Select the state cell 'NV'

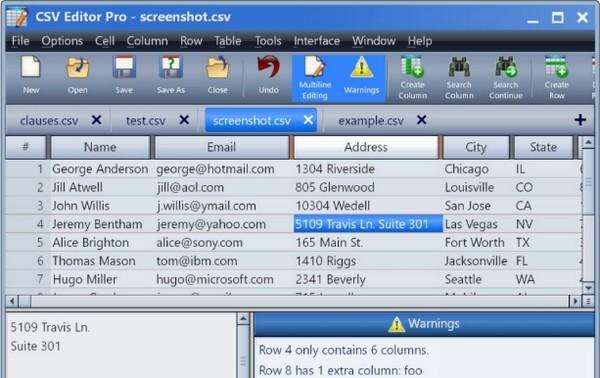click(x=524, y=224)
